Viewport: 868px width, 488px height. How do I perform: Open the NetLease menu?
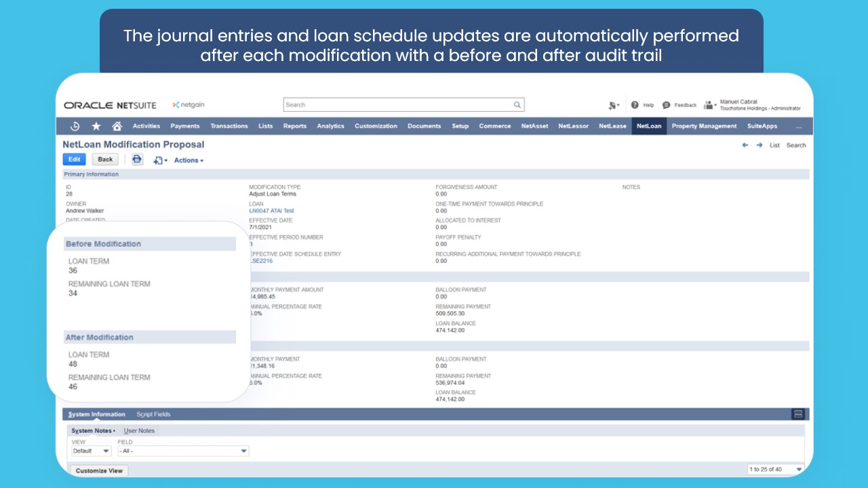[612, 126]
